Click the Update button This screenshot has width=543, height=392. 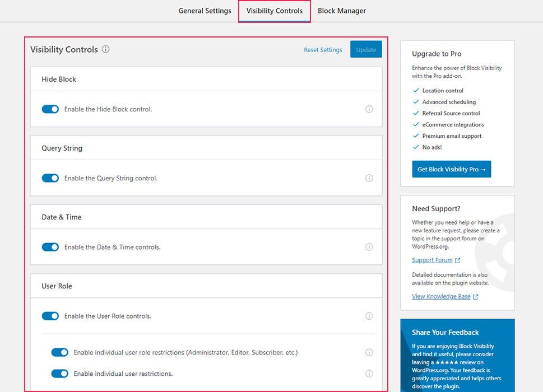366,49
